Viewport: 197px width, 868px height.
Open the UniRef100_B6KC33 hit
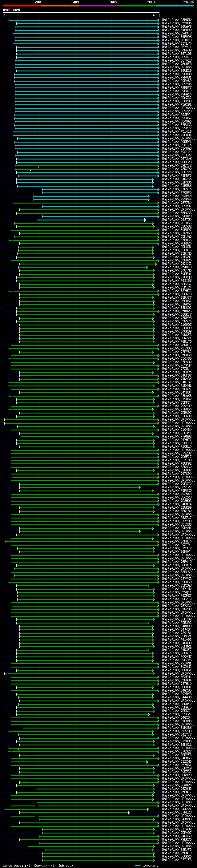pos(176,213)
